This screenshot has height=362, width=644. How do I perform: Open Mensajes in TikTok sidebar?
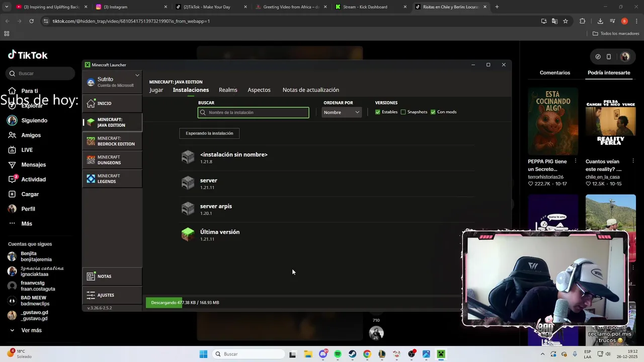27,165
